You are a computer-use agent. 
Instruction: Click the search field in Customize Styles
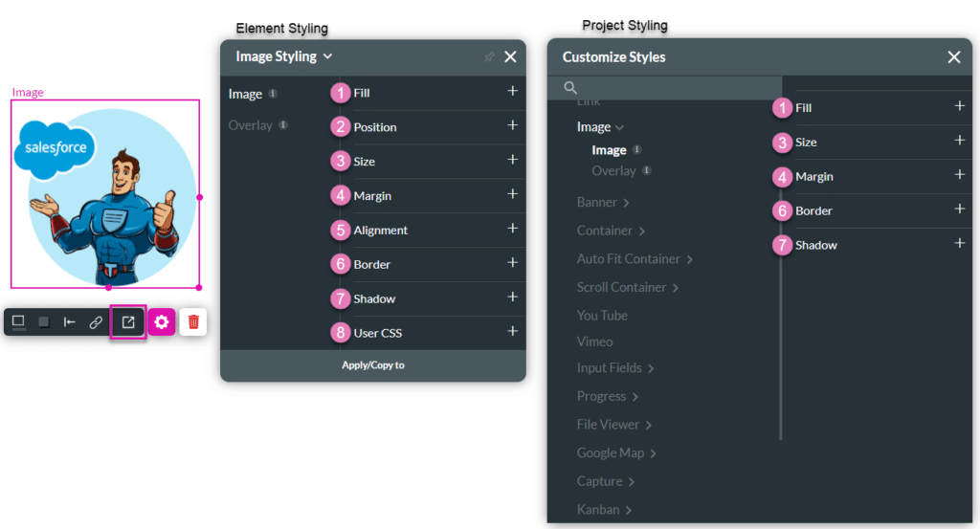point(670,88)
